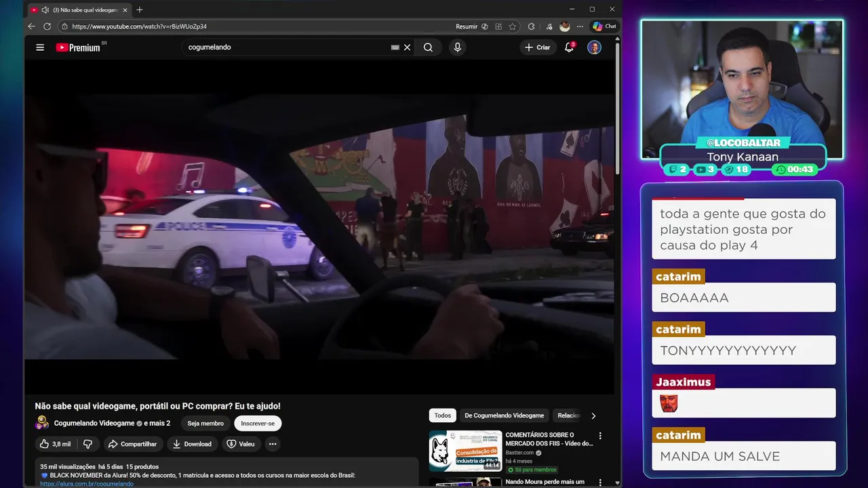
Task: Open YouTube notifications bell
Action: [x=569, y=47]
